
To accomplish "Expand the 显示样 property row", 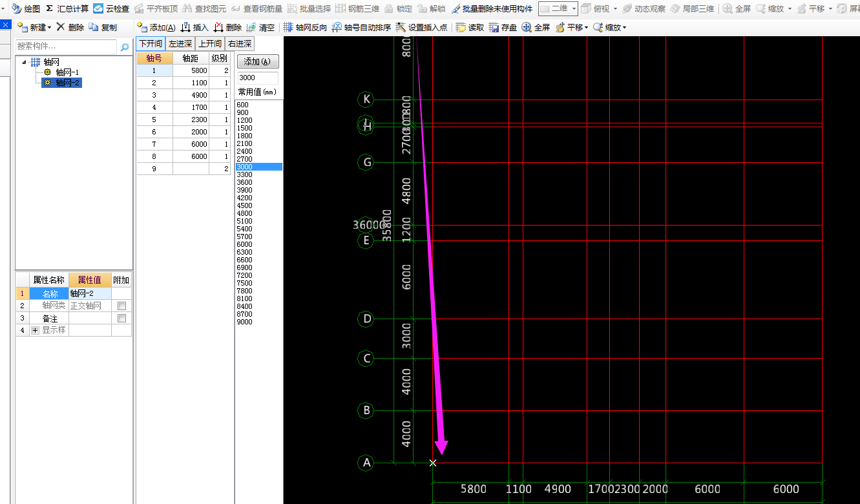I will (35, 330).
